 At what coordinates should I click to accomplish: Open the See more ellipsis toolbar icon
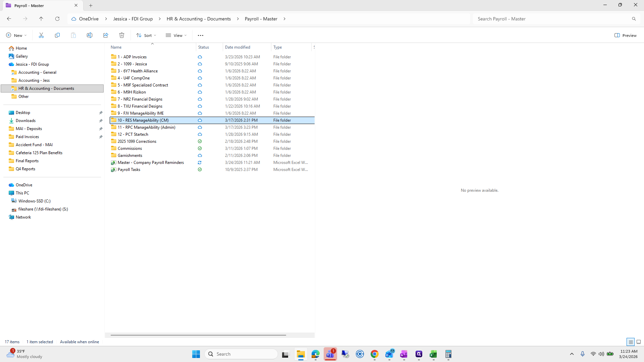click(x=201, y=35)
